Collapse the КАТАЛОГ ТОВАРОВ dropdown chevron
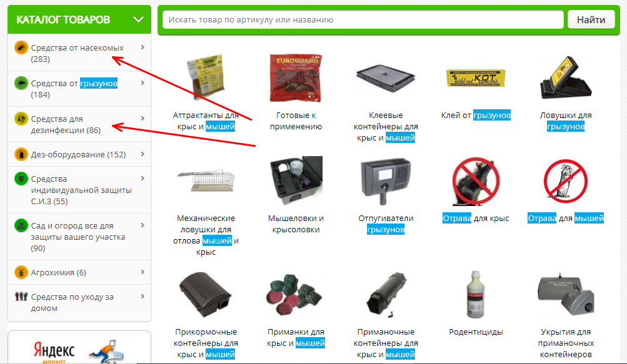The height and width of the screenshot is (364, 627). point(138,19)
